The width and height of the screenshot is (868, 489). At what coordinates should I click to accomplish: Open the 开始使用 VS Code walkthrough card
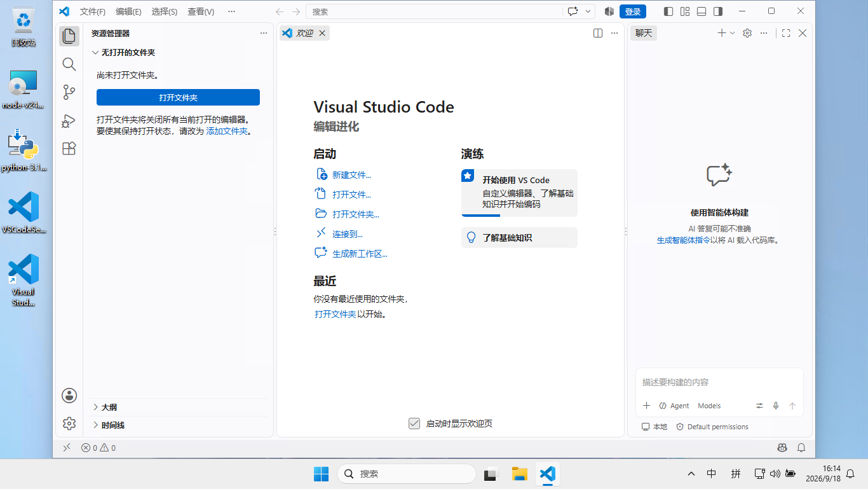click(519, 193)
